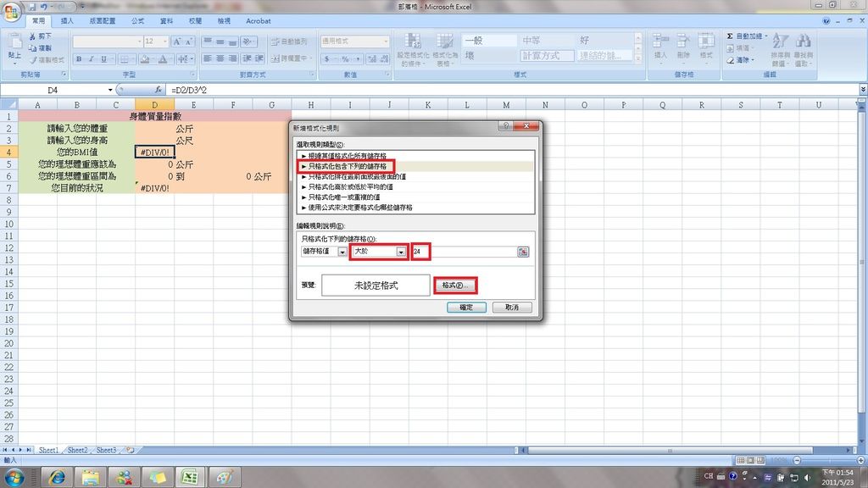Select rule type 只格式化包含下列的儲存格
Viewport: 868px width, 488px height.
pyautogui.click(x=348, y=166)
